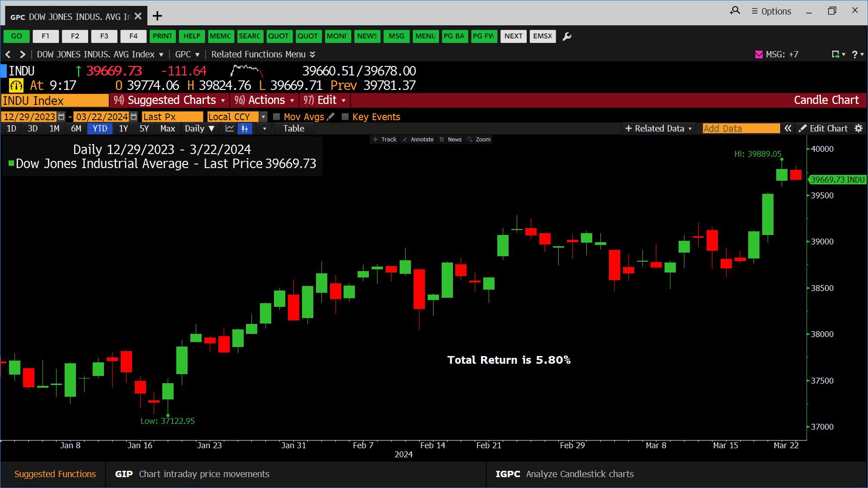Open the end date calendar picker

point(133,117)
